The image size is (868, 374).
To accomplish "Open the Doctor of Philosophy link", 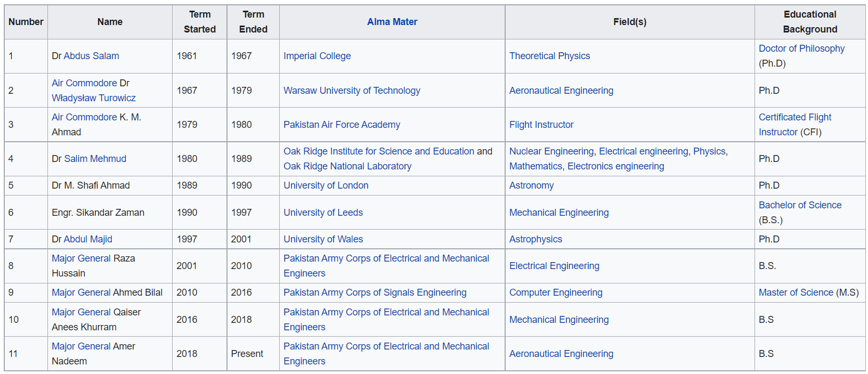I will 801,48.
